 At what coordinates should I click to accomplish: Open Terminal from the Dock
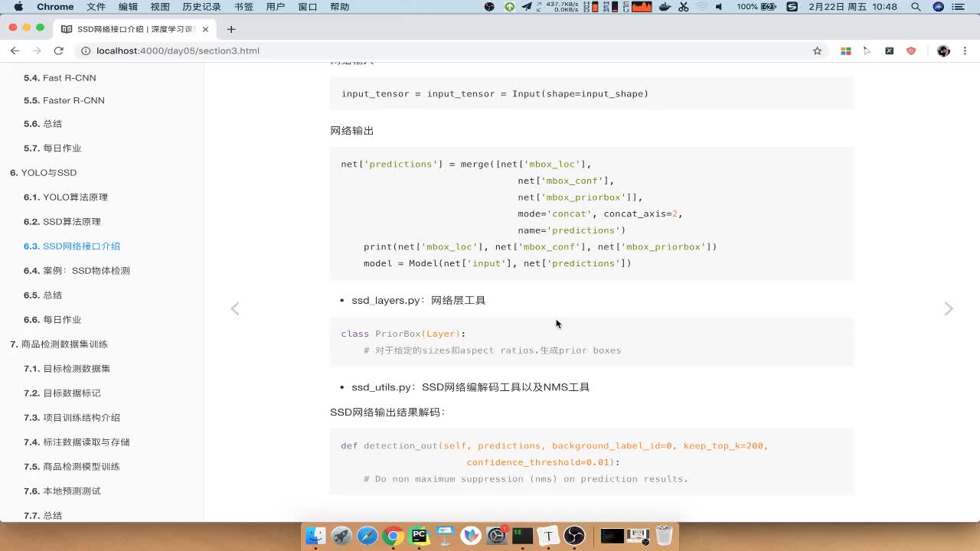pos(523,536)
